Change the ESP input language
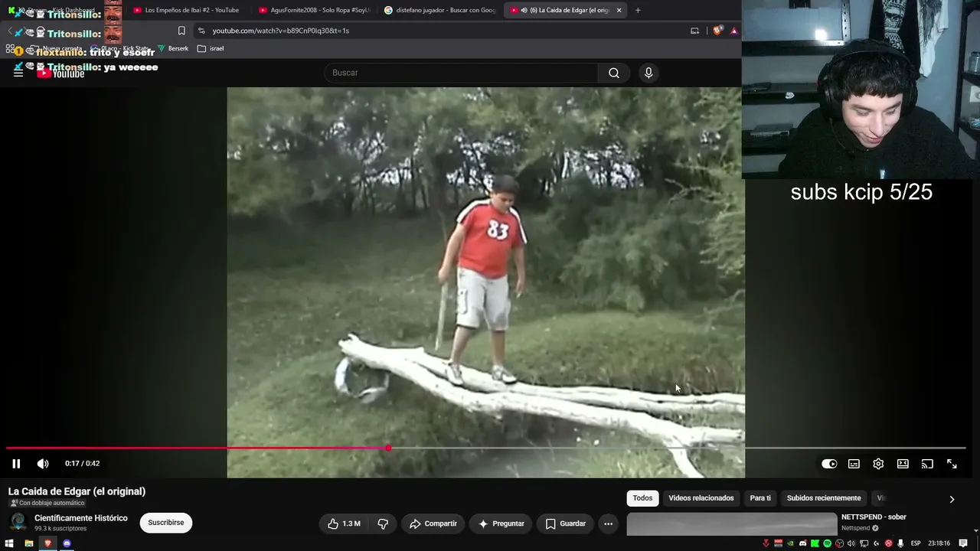 (x=916, y=543)
